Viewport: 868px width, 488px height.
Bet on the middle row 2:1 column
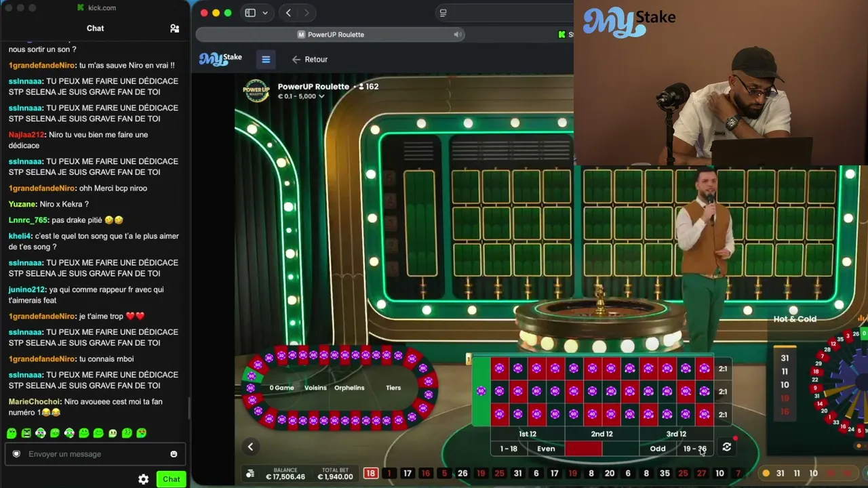click(x=723, y=392)
